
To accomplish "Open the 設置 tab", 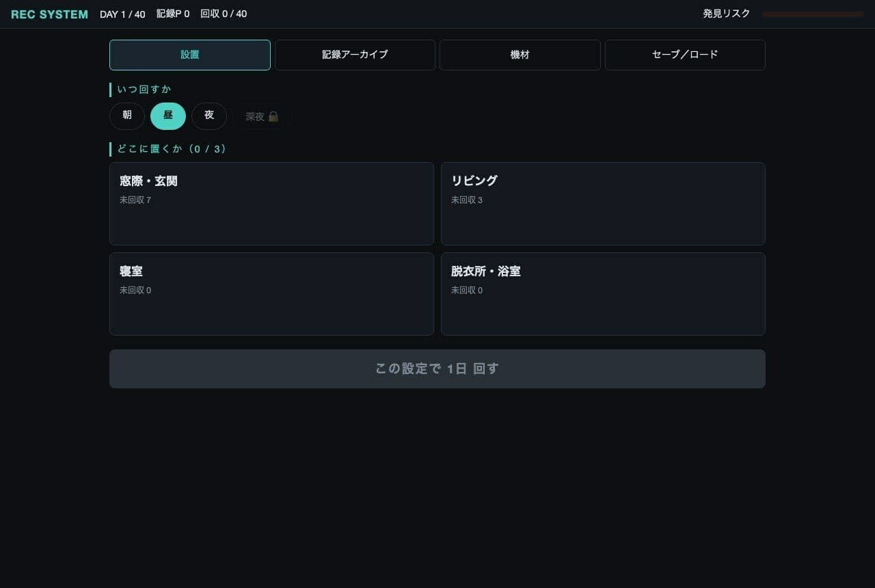I will pyautogui.click(x=190, y=55).
